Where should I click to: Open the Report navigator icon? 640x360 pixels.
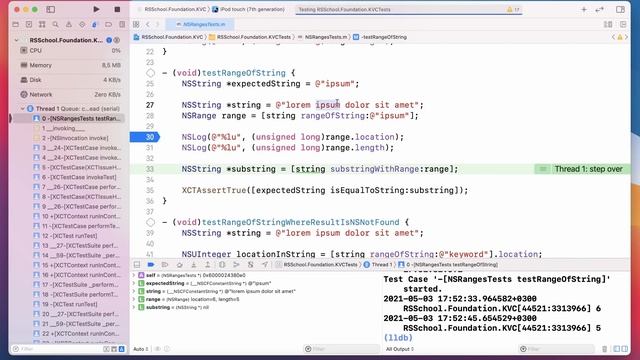coord(122,24)
